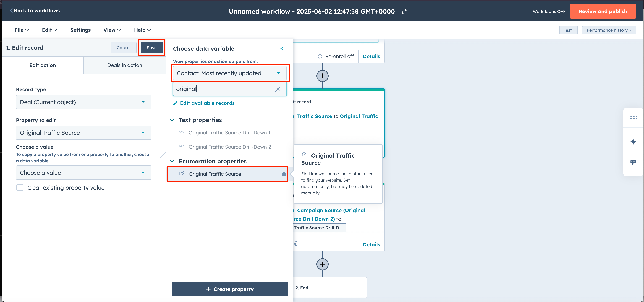The image size is (644, 302).
Task: Click the plus circle above the Edit record step
Action: point(323,76)
